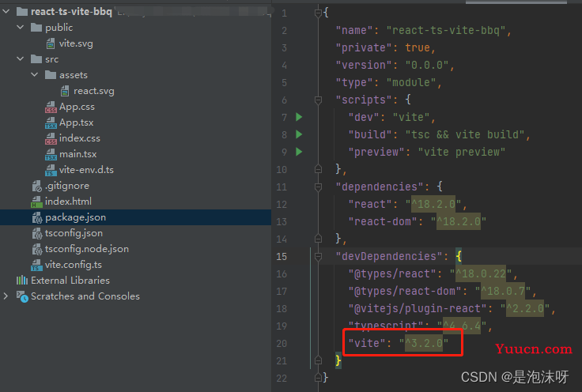The height and width of the screenshot is (392, 582).
Task: Select External Libraries label
Action: click(70, 281)
